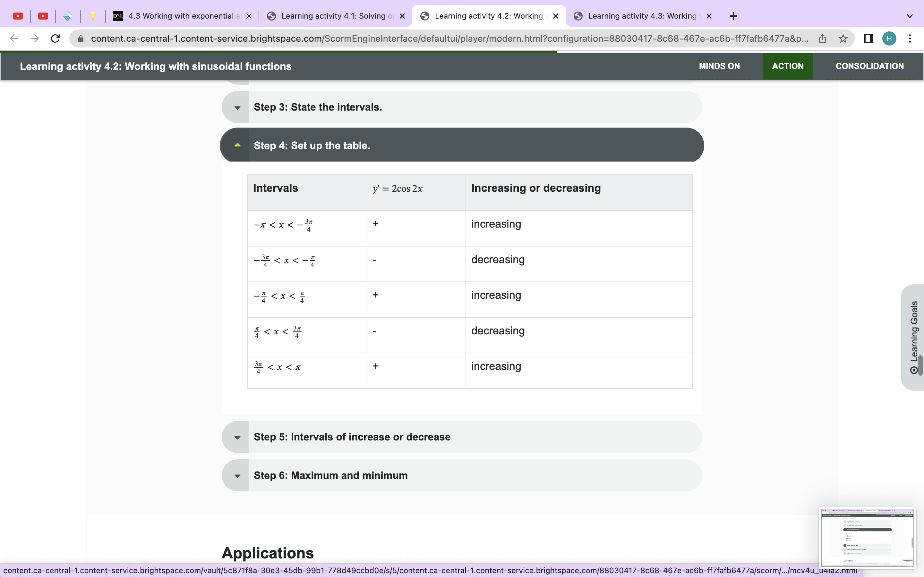Screen dimensions: 924x577
Task: Navigate back to the previous page
Action: pyautogui.click(x=14, y=38)
